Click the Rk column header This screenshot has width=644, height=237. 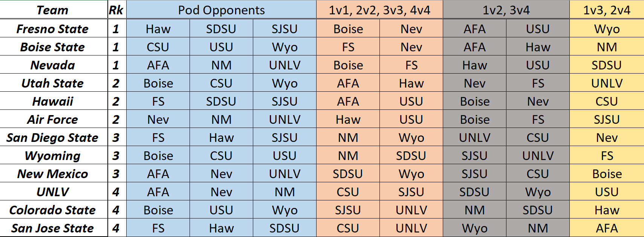click(117, 10)
